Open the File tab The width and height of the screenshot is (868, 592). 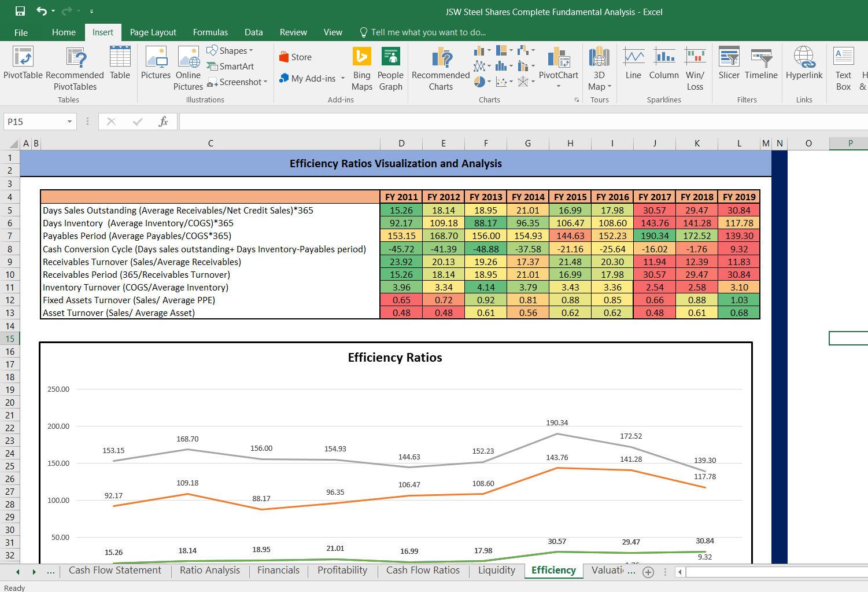coord(21,32)
